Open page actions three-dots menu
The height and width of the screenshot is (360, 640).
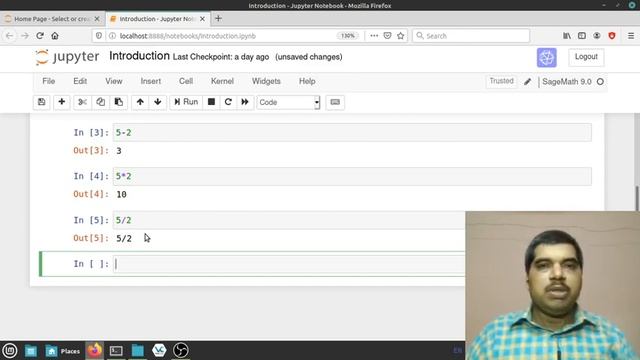coord(374,36)
